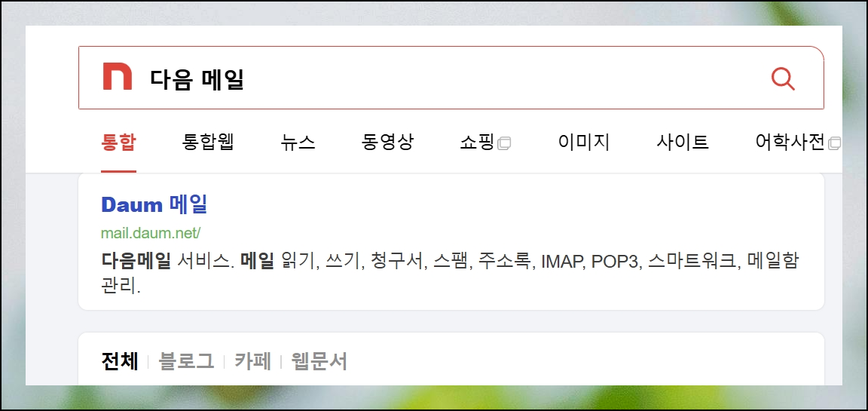Click the new-window icon beside 어학사전

(x=834, y=144)
